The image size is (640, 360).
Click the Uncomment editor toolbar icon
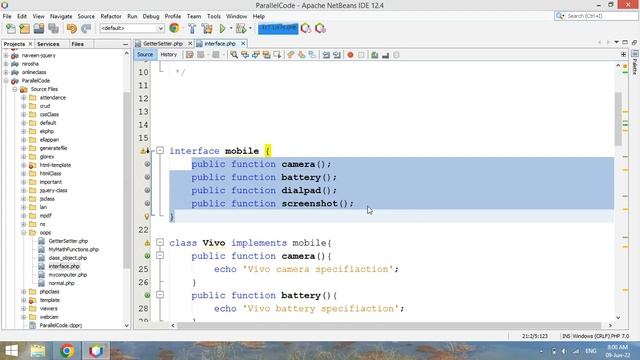point(385,55)
